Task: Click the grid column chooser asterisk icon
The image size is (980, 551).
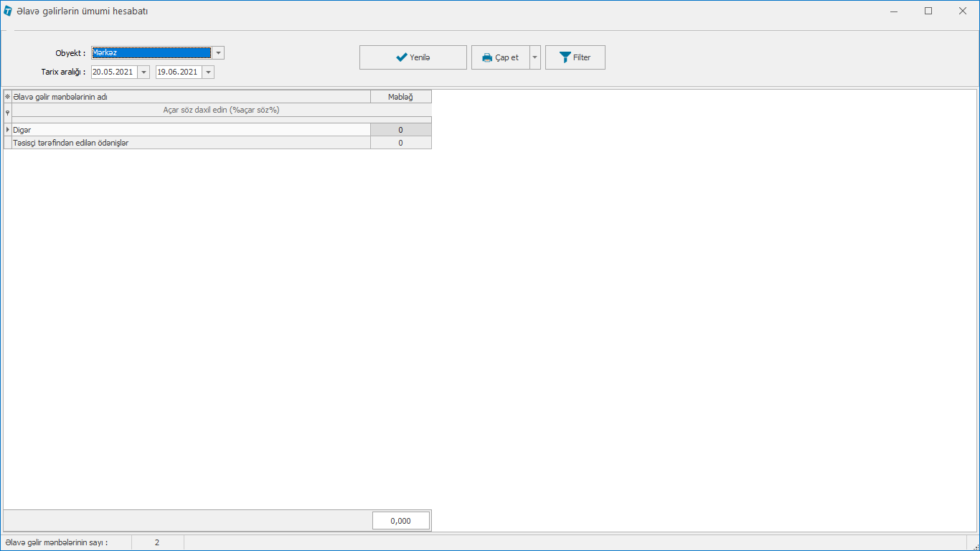Action: pos(8,97)
